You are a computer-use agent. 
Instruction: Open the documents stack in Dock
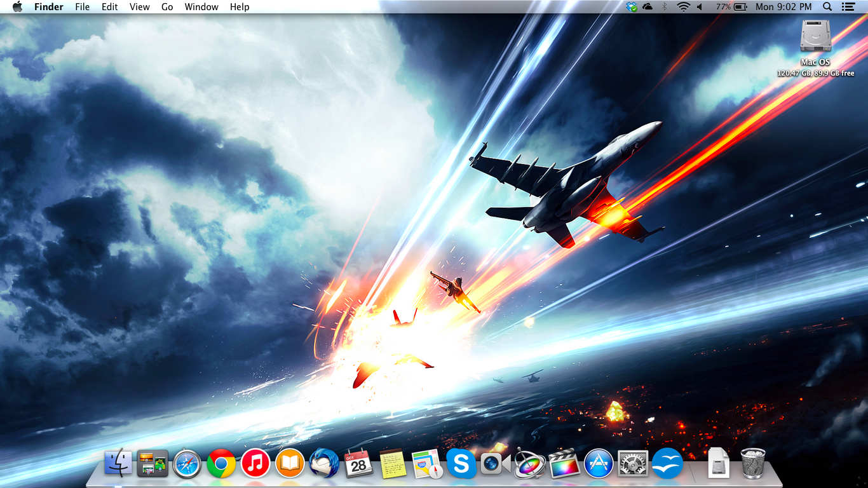click(x=719, y=464)
